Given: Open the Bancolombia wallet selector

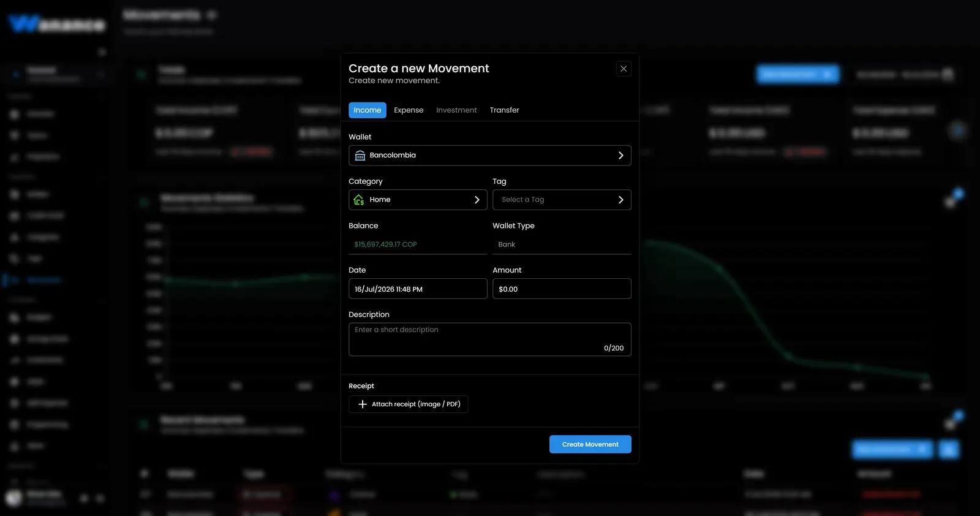Looking at the screenshot, I should pos(490,156).
